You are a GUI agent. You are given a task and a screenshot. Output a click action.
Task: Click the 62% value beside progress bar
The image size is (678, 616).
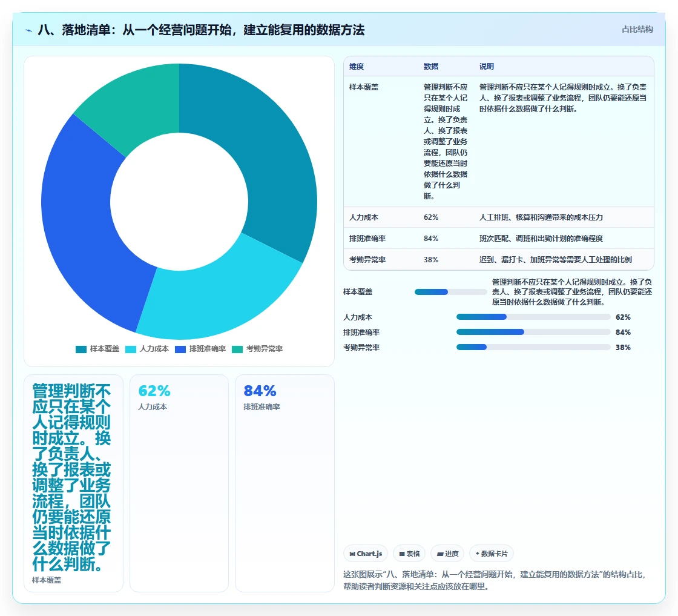[x=623, y=317]
